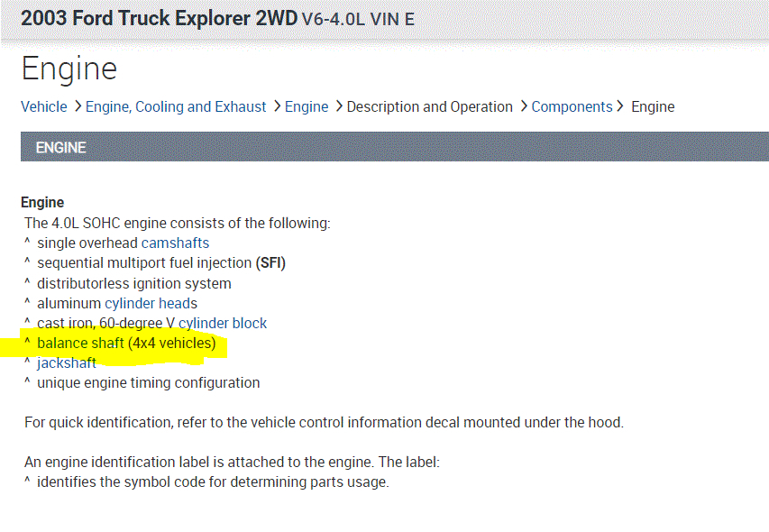Follow the jackshaft link
The width and height of the screenshot is (769, 532).
tap(67, 362)
